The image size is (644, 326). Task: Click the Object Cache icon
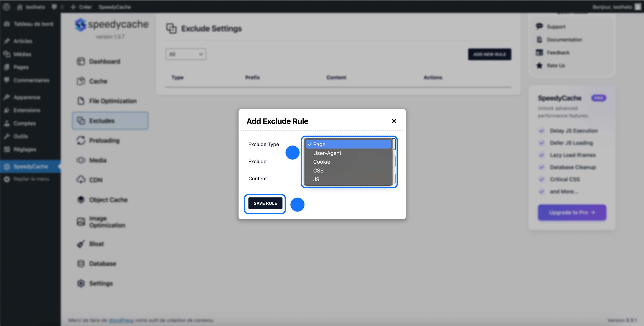pos(81,200)
